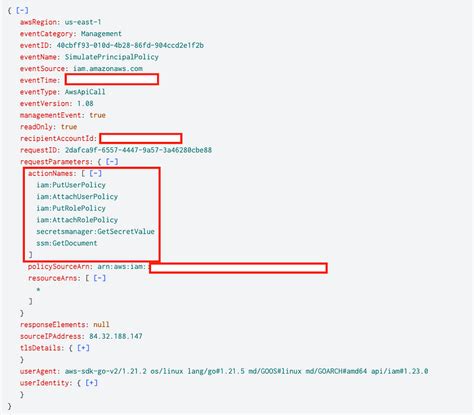
Task: Click the iam:AttachRolePolicy action entry
Action: (77, 220)
